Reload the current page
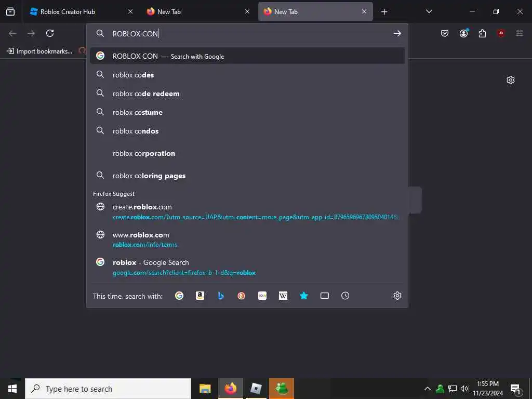 point(50,33)
